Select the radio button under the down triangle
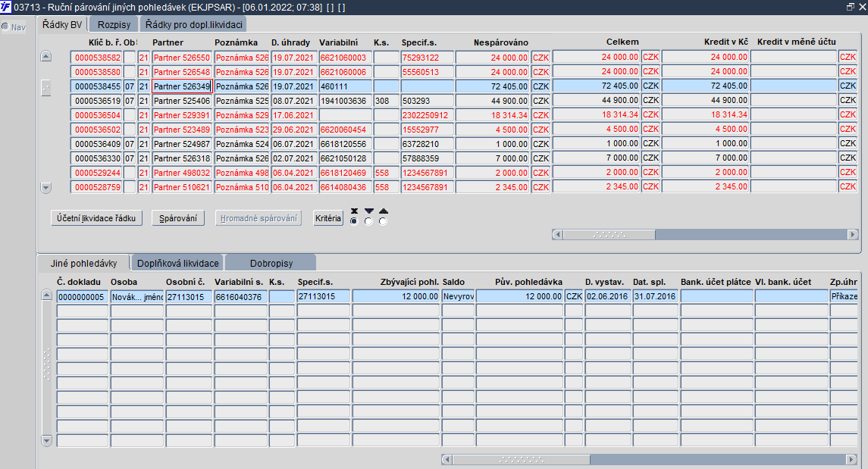 [368, 221]
